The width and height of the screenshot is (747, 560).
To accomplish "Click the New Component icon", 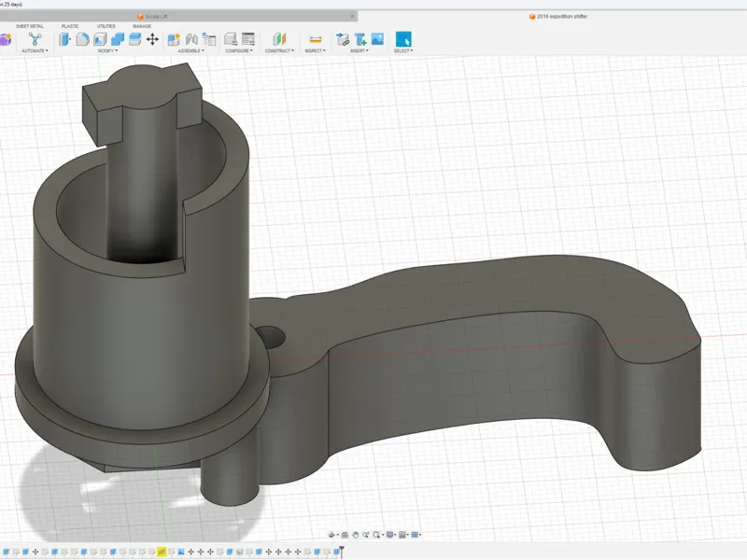I will tap(174, 39).
